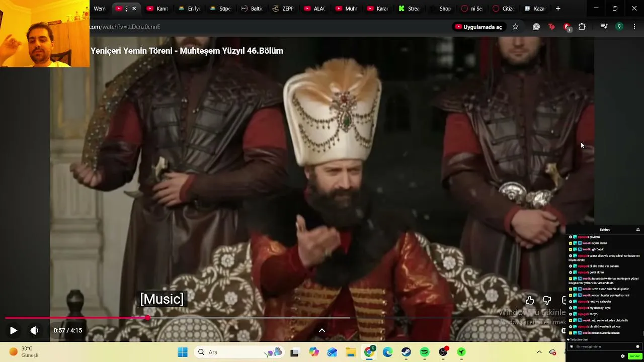Switch to the 'ALAC' tab

tap(314, 9)
